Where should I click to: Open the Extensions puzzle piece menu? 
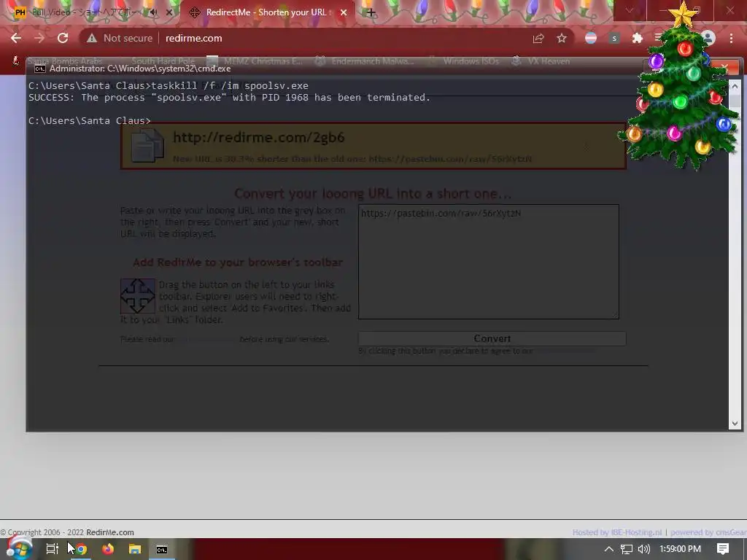click(x=638, y=38)
